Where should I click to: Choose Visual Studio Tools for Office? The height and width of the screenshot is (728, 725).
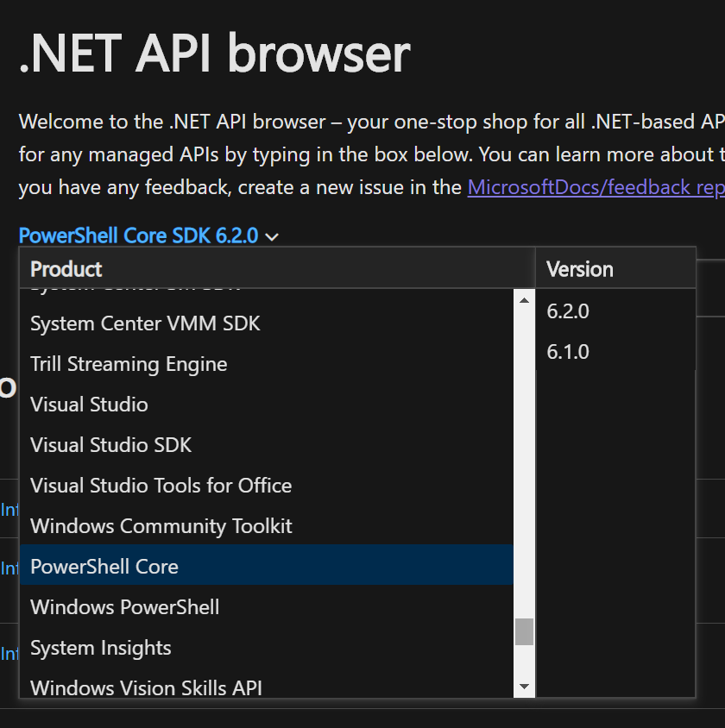click(161, 485)
